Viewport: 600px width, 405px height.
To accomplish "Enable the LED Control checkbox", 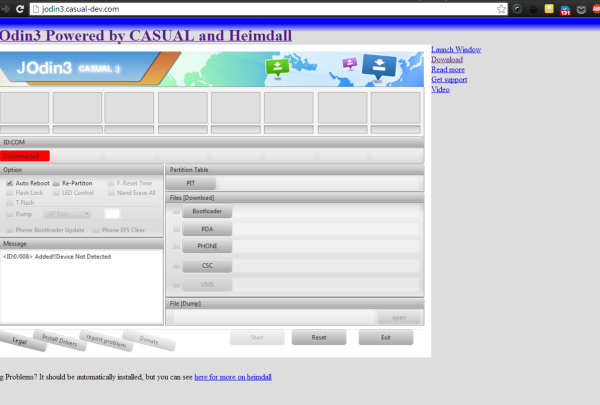I will [x=56, y=193].
